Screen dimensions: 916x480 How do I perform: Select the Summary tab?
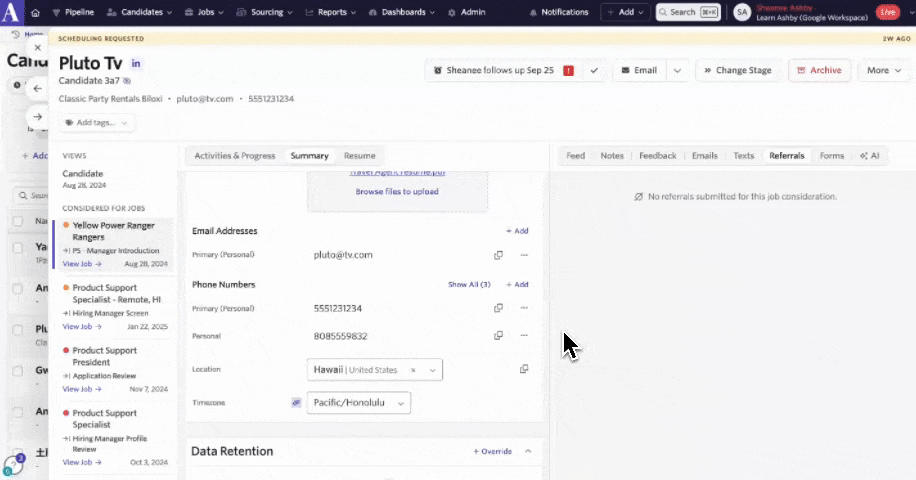(310, 156)
